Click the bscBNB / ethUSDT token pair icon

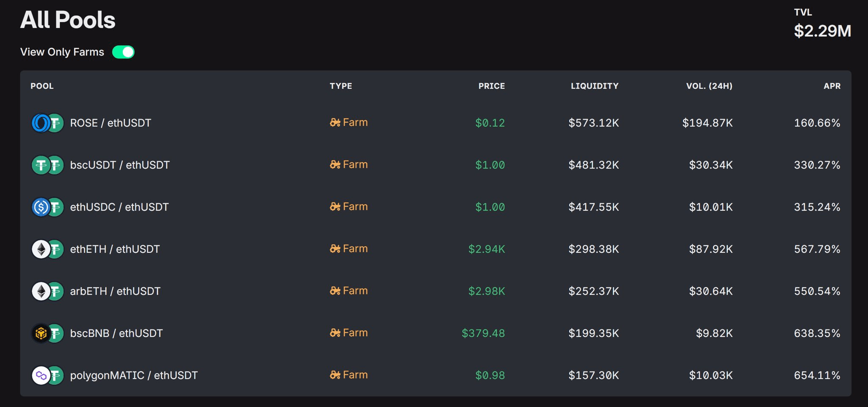pyautogui.click(x=47, y=333)
